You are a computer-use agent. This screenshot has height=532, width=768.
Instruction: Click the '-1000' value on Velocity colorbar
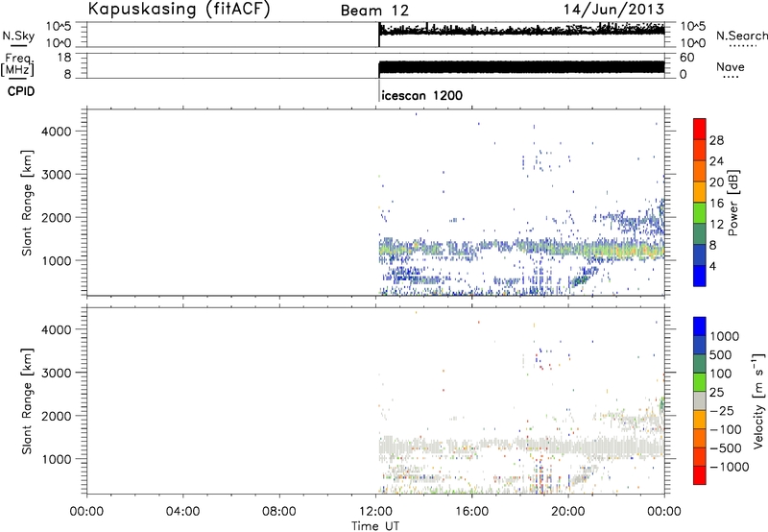click(729, 467)
